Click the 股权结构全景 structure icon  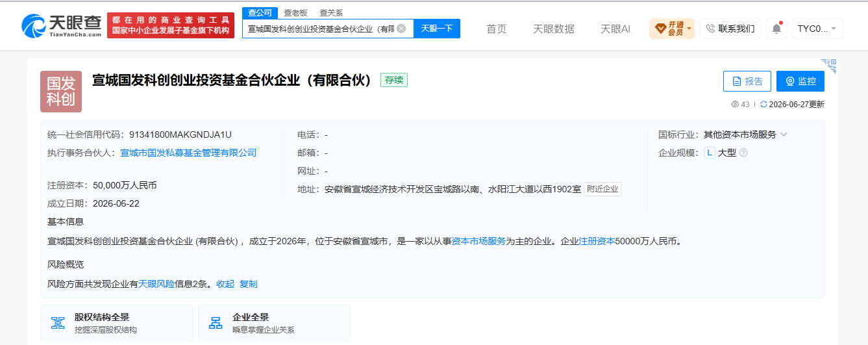click(x=58, y=323)
